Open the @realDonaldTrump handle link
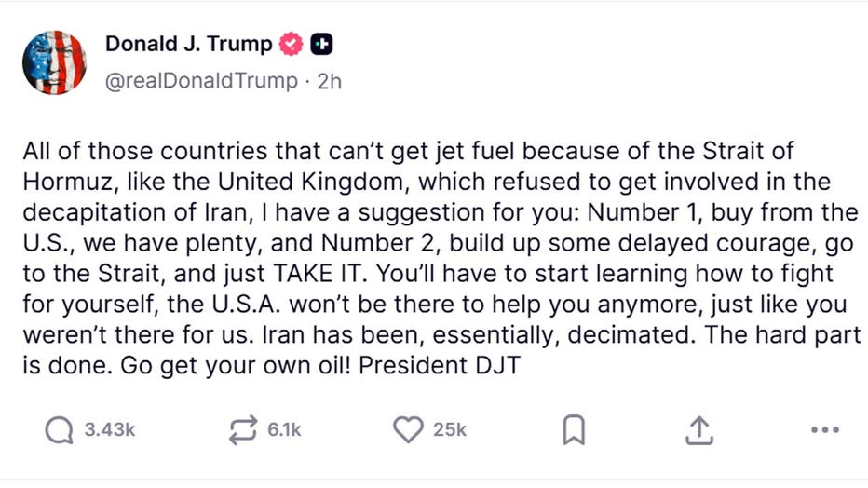Image resolution: width=868 pixels, height=488 pixels. click(200, 81)
